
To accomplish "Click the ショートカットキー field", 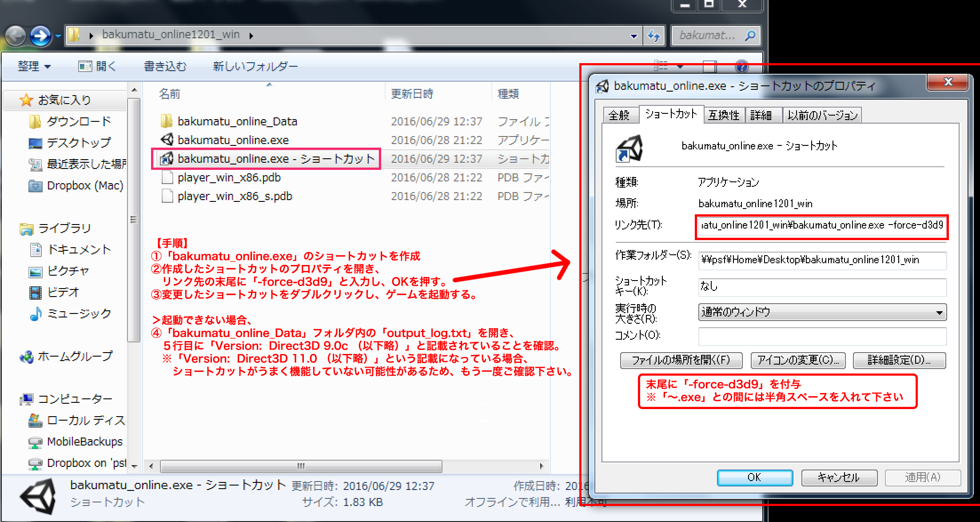I will 822,287.
